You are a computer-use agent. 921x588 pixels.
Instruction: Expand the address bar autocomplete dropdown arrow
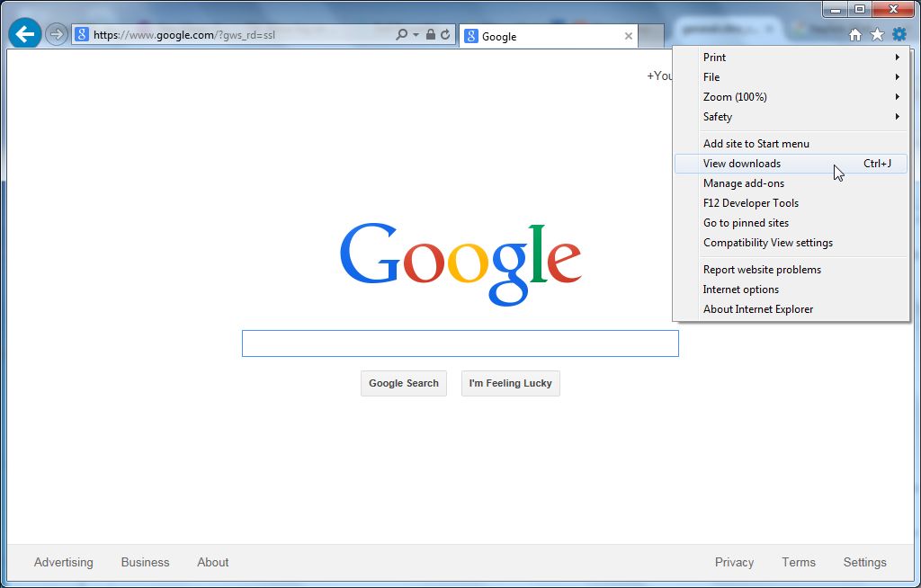pyautogui.click(x=416, y=35)
